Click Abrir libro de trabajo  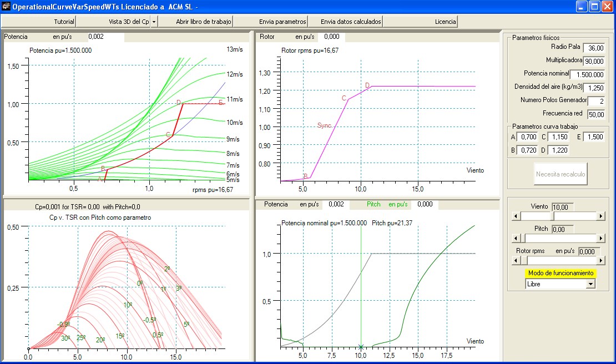[196, 22]
